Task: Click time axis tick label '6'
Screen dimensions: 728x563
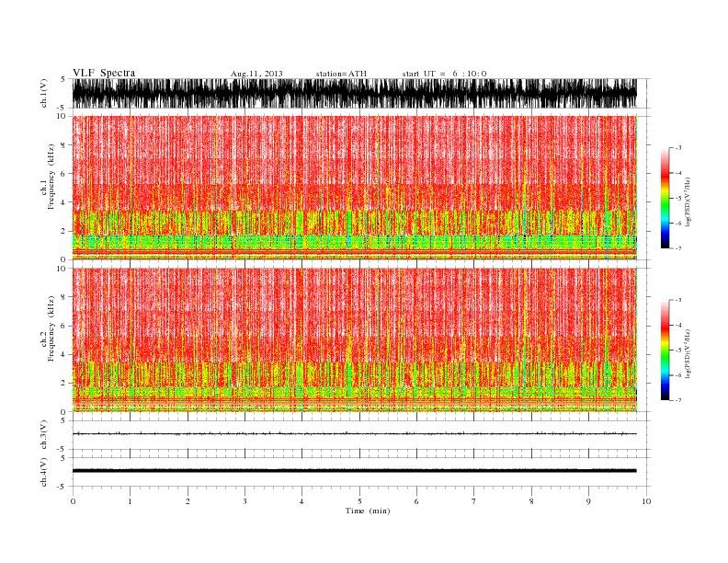Action: (416, 501)
